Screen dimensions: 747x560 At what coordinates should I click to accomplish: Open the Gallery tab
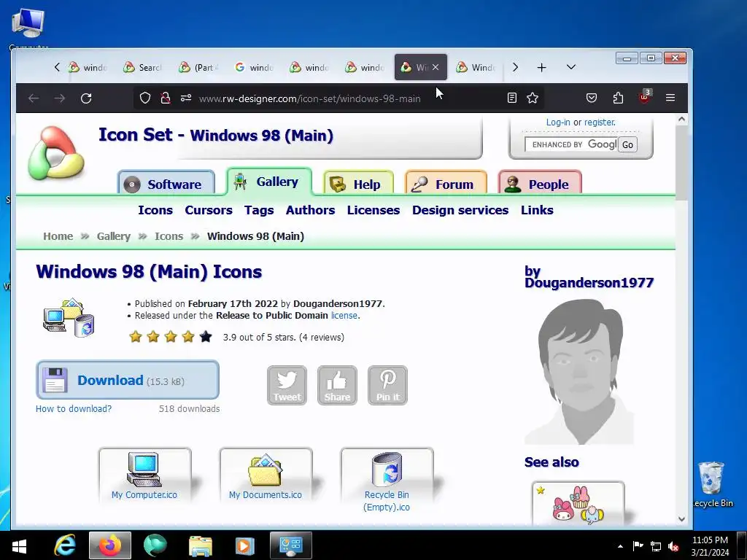[269, 182]
